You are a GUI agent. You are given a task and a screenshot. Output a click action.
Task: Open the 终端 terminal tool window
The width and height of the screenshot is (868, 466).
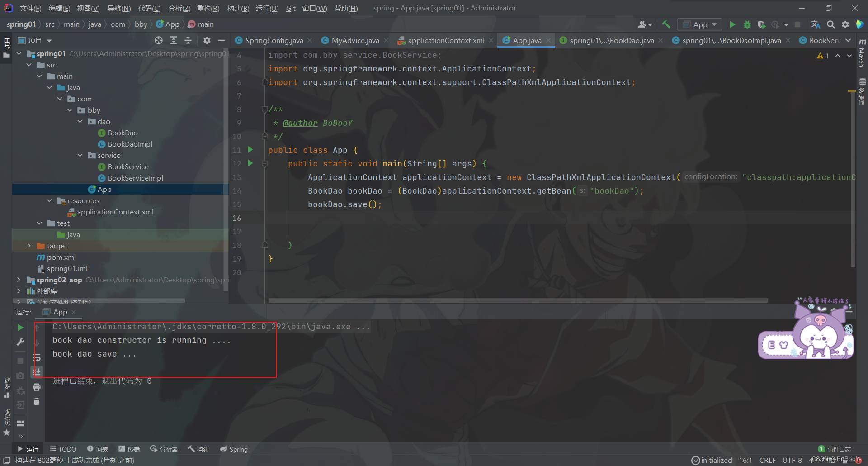tap(129, 449)
